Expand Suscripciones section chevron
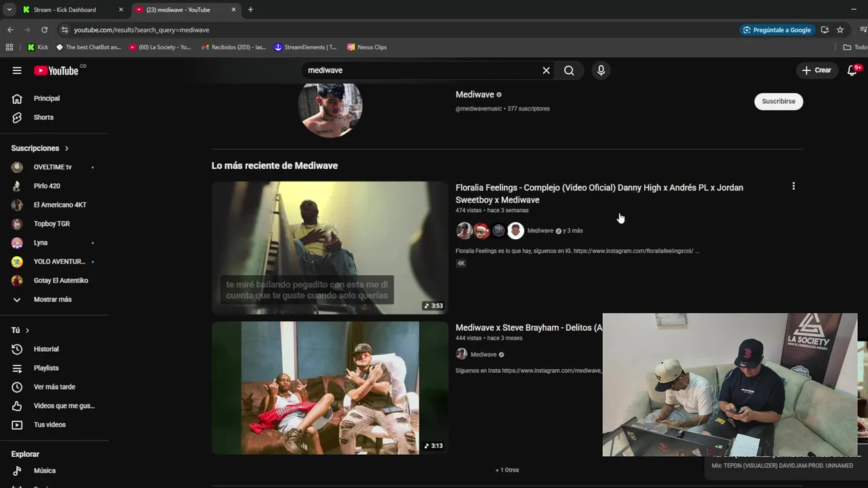The width and height of the screenshot is (868, 488). pyautogui.click(x=66, y=148)
